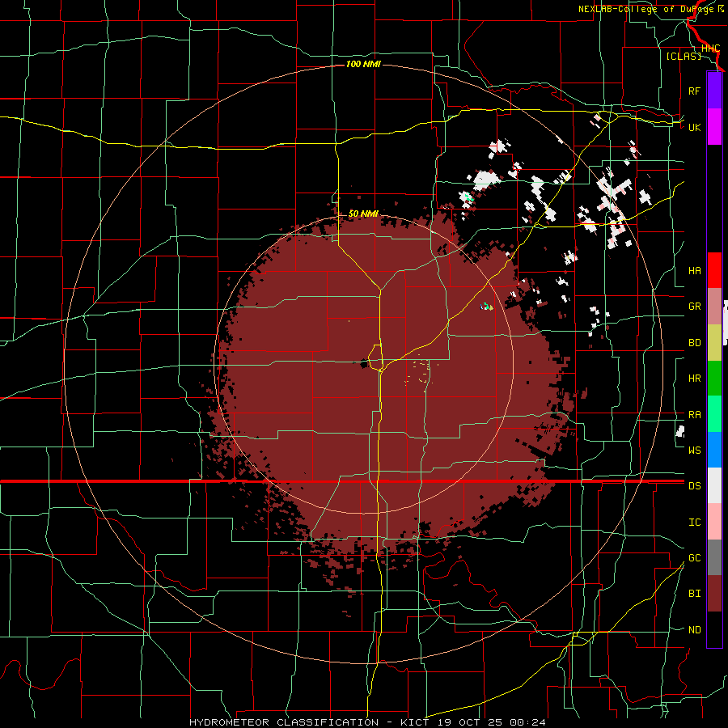Screen dimensions: 728x728
Task: Click the '100 NMI' range ring label
Action: (363, 64)
